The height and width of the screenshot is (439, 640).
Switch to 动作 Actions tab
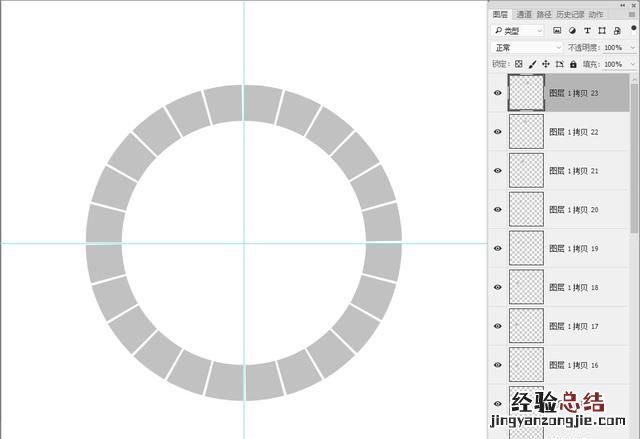click(x=596, y=14)
